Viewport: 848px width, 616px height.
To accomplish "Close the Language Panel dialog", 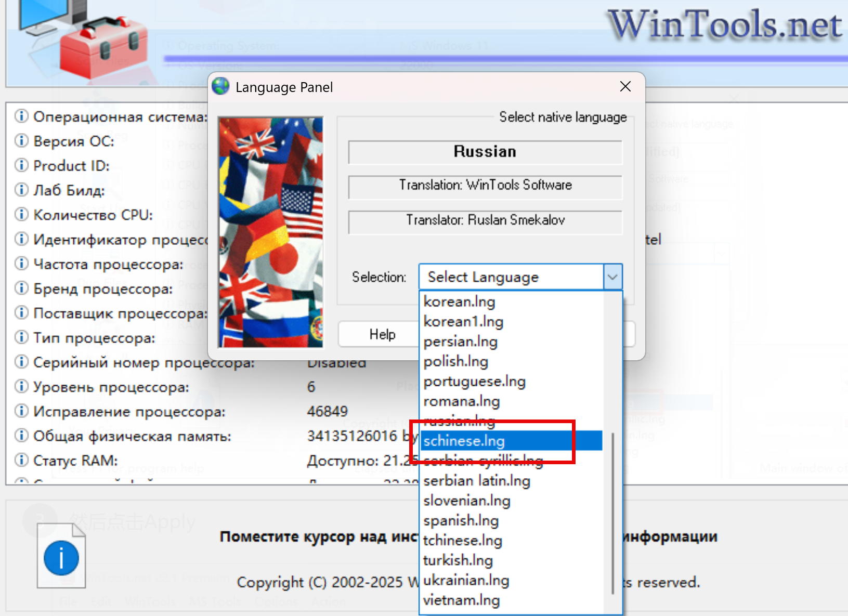I will click(625, 86).
